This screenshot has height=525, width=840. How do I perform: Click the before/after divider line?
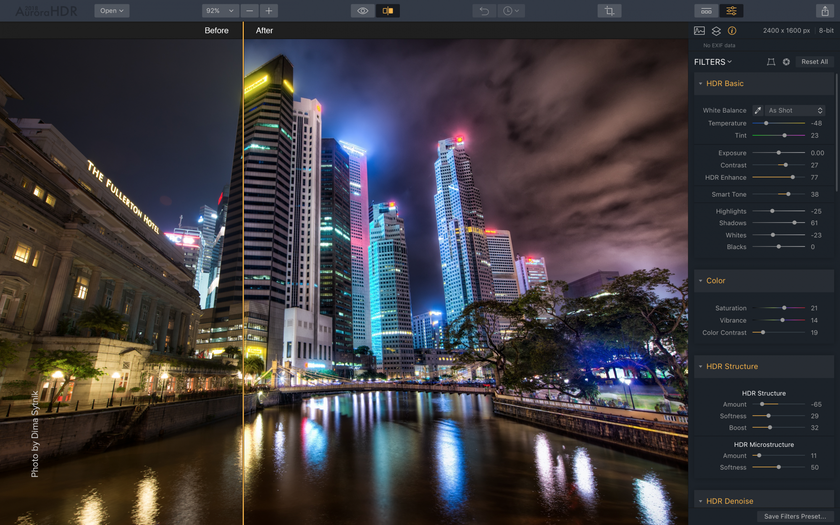[243, 273]
